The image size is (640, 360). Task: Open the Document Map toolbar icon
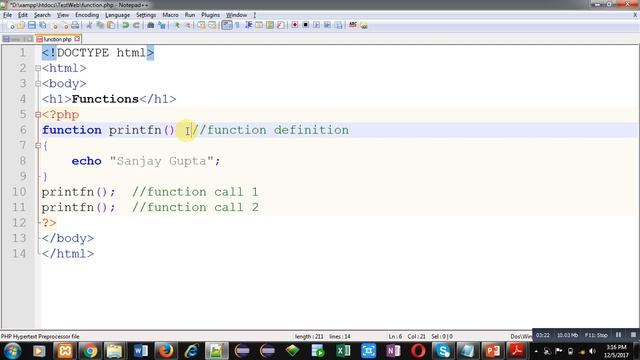point(270,25)
